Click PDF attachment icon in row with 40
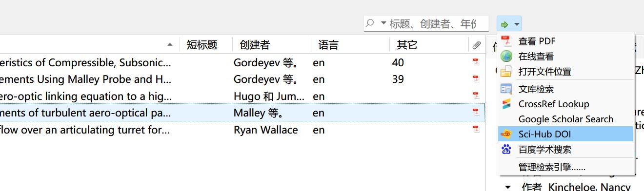Screen dimensions: 644x191 [476, 62]
